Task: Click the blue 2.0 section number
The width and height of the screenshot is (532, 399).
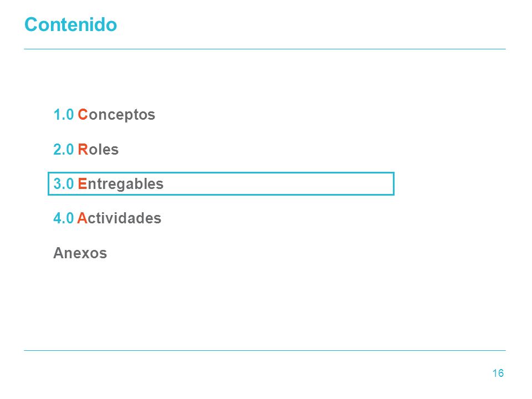Action: 63,149
